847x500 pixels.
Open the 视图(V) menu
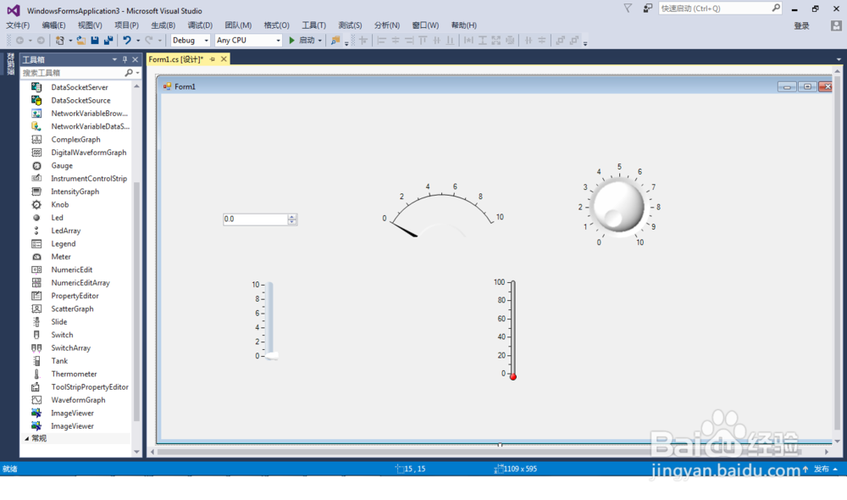coord(90,25)
